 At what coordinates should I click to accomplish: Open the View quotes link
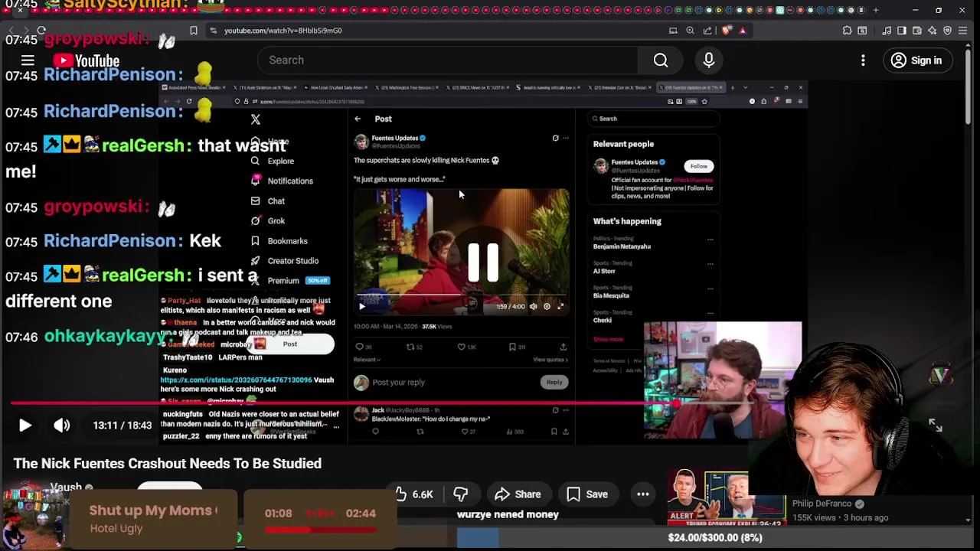[551, 360]
